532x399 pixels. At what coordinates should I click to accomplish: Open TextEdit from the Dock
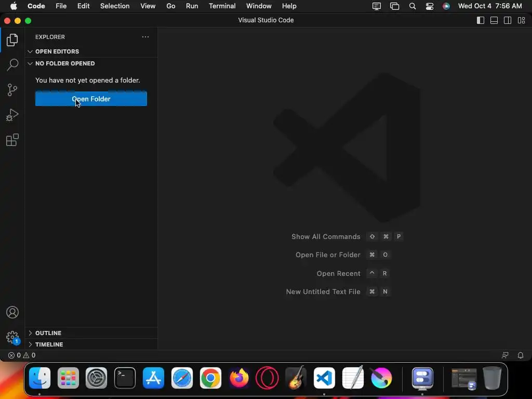353,378
